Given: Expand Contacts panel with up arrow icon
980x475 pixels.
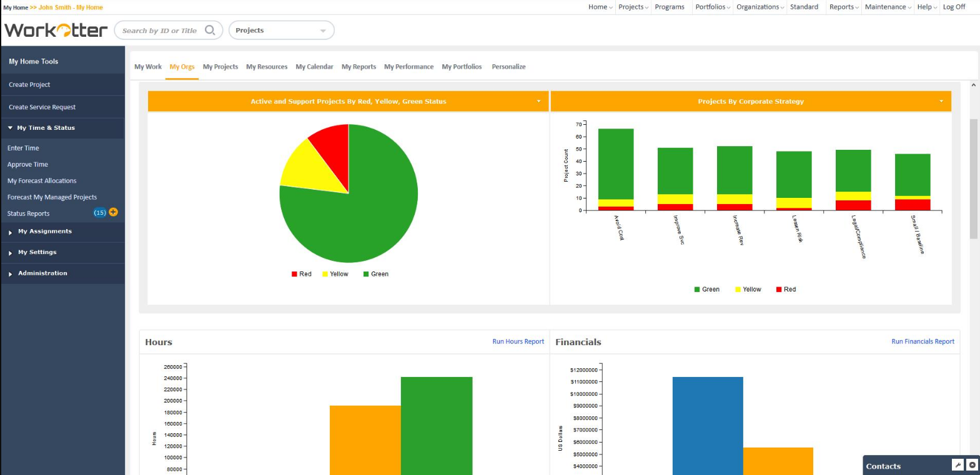Looking at the screenshot, I should [x=973, y=465].
